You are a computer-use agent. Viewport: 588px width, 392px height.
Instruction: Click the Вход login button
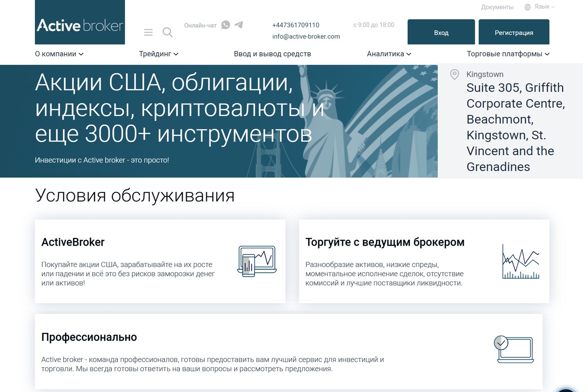click(441, 32)
